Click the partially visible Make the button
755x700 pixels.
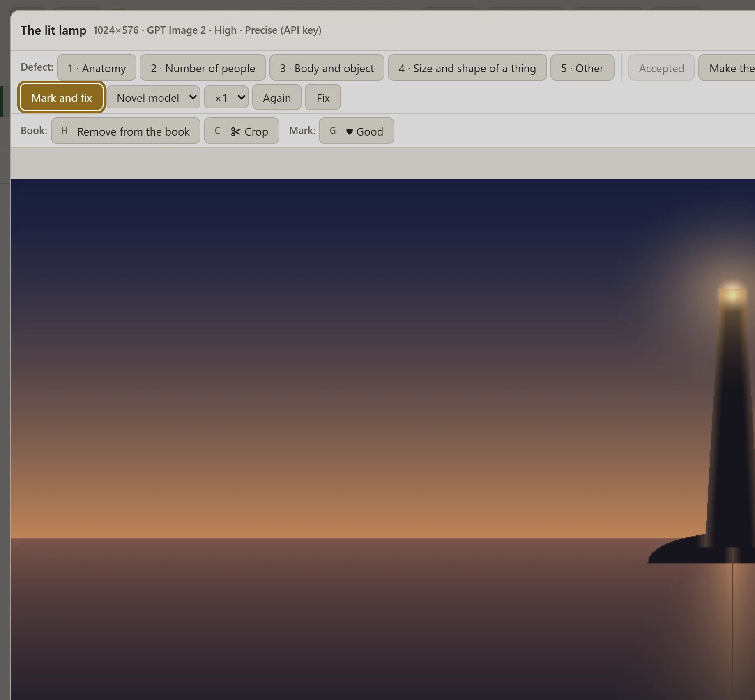click(x=727, y=68)
